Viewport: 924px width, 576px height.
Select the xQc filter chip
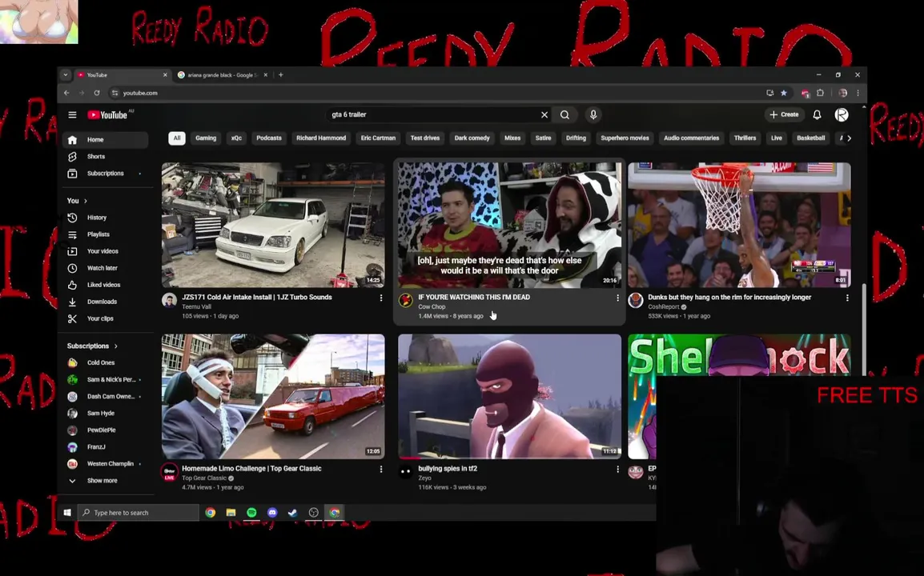pos(236,138)
